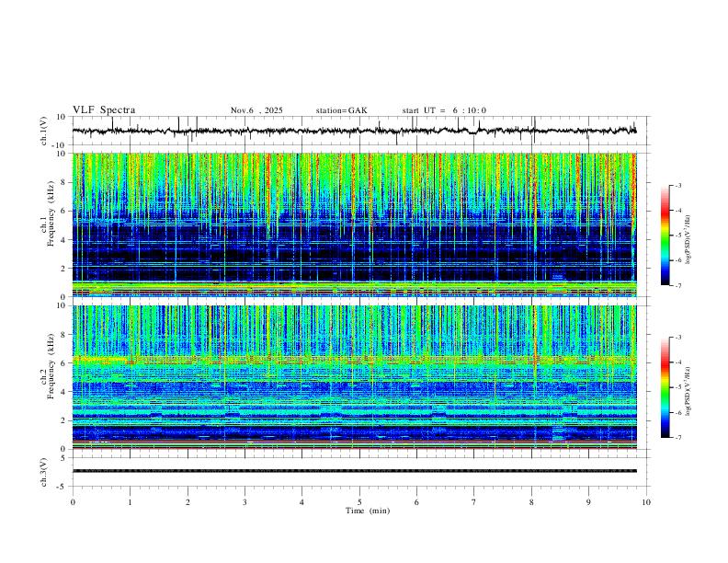The height and width of the screenshot is (563, 728).
Task: Click the '-7' label on ch.1 color bar
Action: click(678, 285)
